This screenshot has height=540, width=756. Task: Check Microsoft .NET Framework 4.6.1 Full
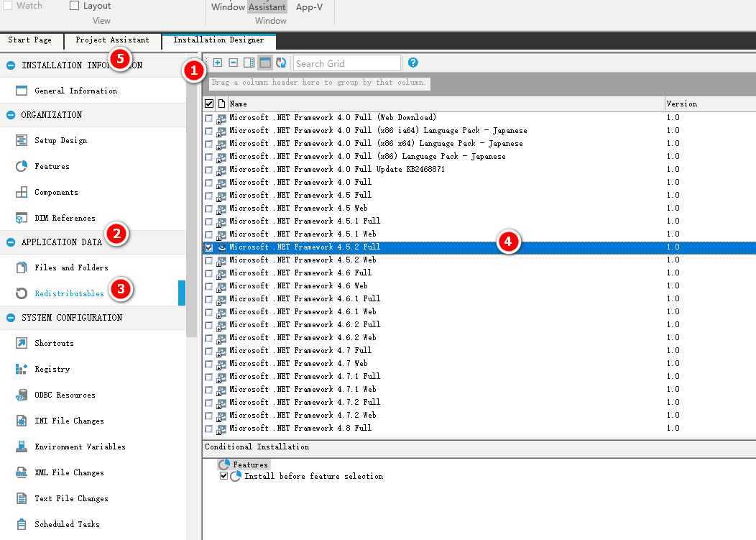209,299
